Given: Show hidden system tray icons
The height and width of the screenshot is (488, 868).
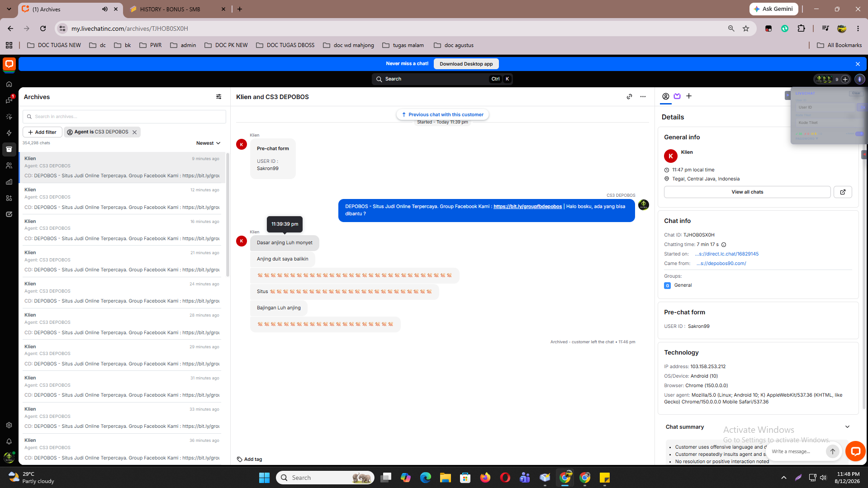Looking at the screenshot, I should 784,478.
